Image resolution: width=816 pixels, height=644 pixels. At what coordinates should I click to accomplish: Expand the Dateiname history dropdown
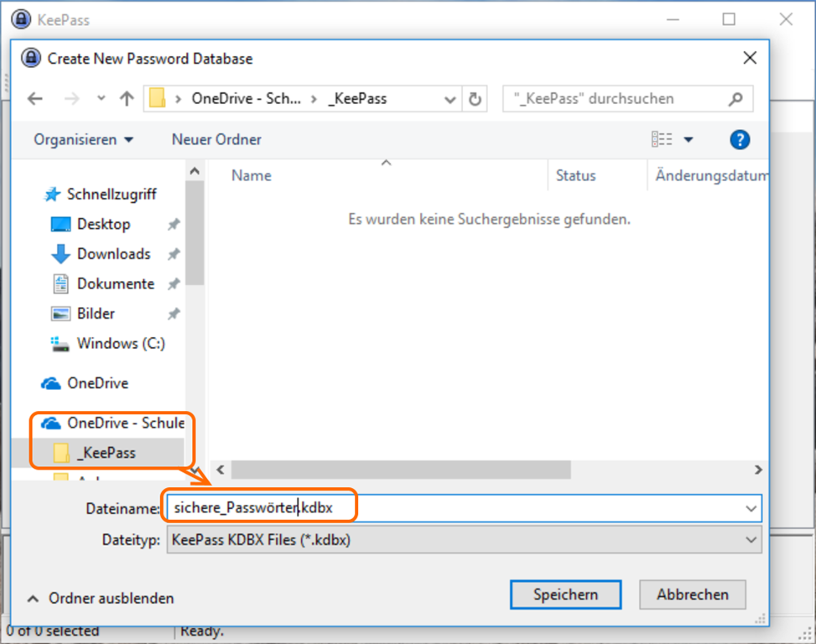point(751,508)
